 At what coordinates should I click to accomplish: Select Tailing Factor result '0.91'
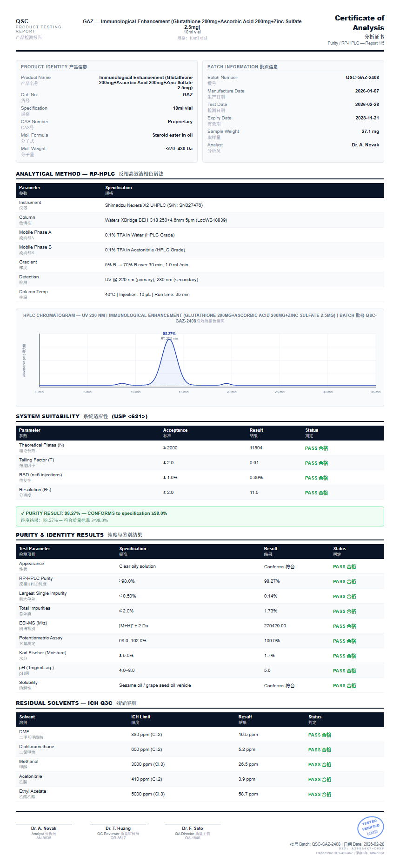[x=254, y=463]
